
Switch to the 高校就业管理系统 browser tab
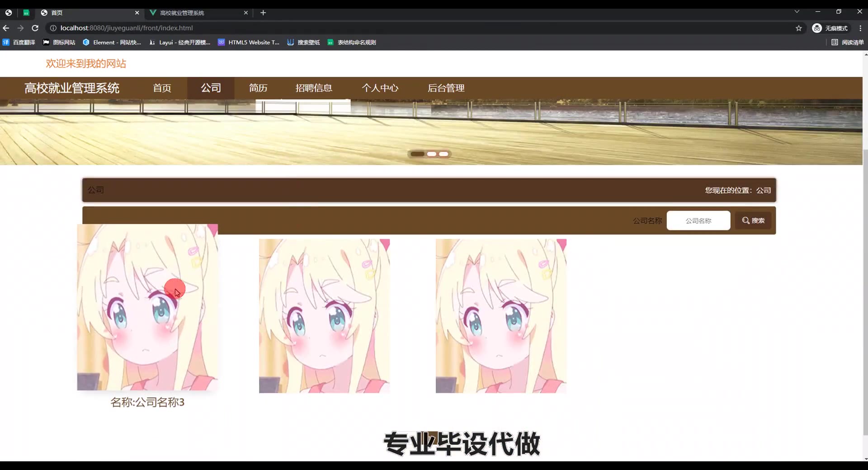click(x=199, y=13)
